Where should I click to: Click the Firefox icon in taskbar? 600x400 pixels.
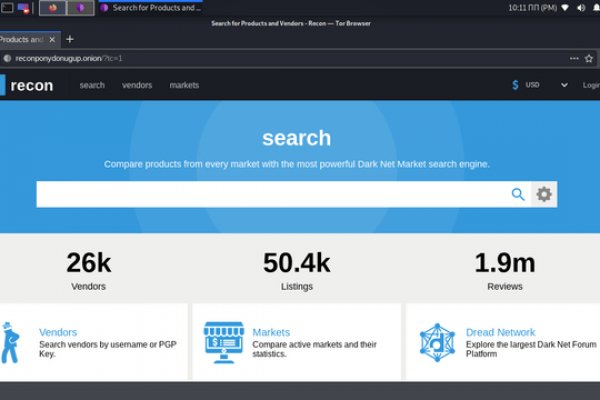coord(53,7)
